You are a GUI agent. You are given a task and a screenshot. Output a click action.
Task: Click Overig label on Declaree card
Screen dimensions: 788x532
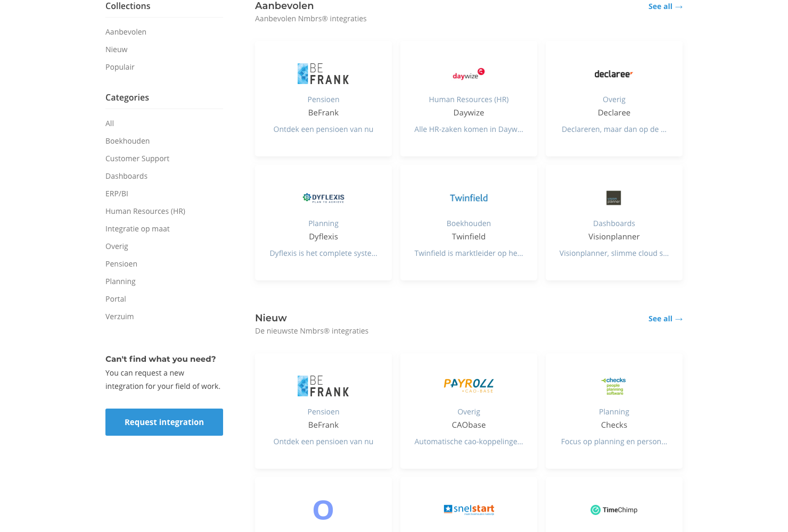[614, 99]
